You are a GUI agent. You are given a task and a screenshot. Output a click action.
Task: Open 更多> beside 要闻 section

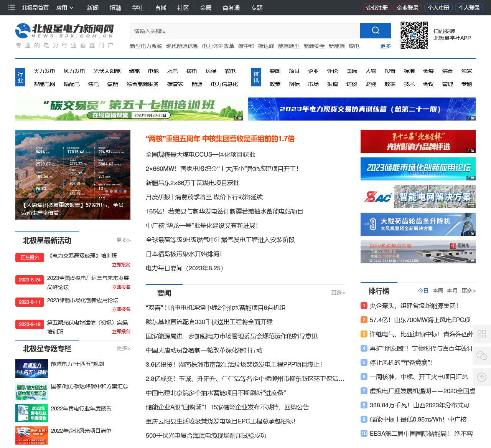[338, 293]
